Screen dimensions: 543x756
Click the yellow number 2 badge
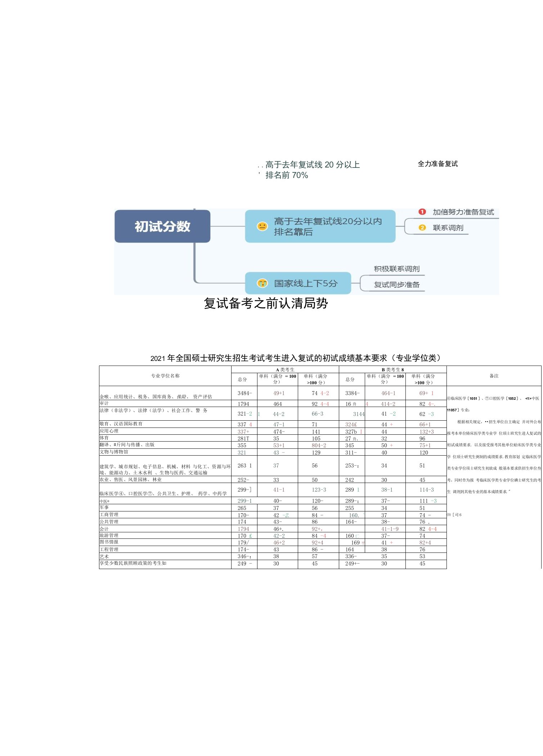point(422,228)
